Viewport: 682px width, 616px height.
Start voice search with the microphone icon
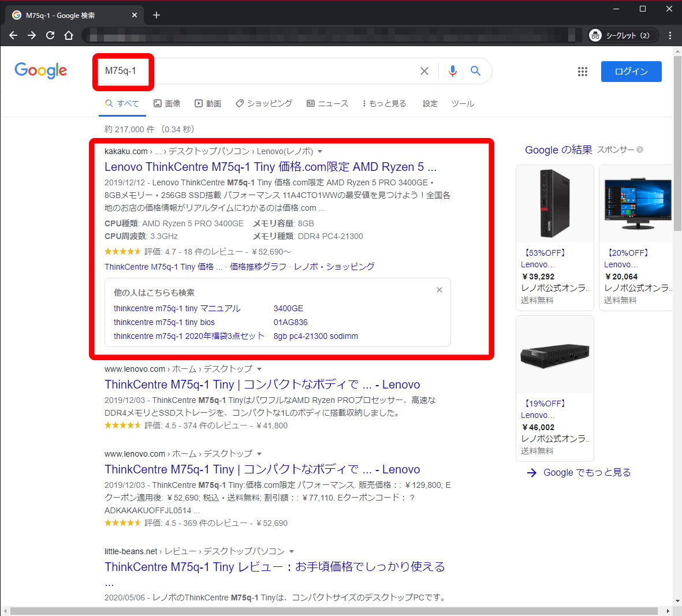[453, 71]
